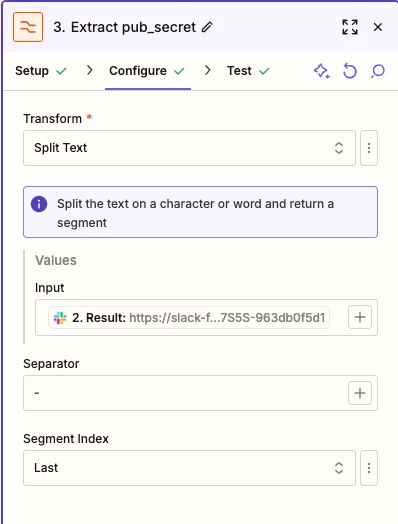Add data with Input plus button
The image size is (398, 524).
tap(360, 317)
